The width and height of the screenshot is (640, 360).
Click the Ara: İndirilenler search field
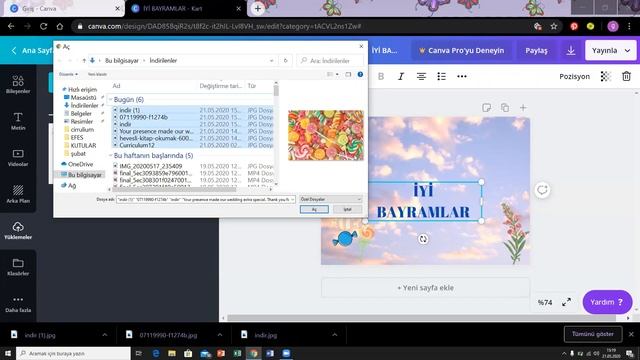330,60
